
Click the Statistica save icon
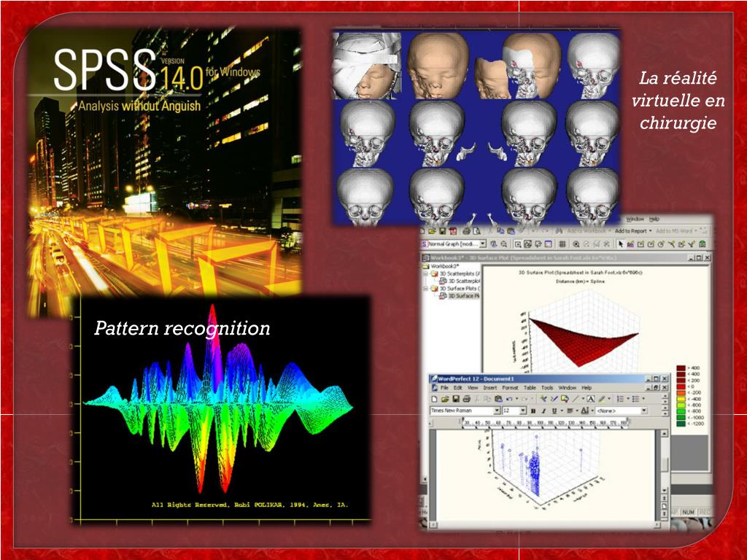[443, 231]
